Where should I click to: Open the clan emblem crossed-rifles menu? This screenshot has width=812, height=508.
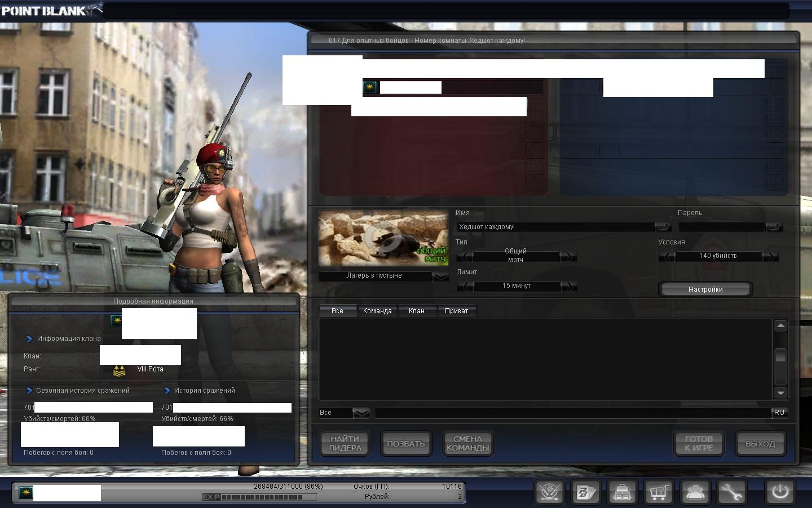tap(550, 492)
